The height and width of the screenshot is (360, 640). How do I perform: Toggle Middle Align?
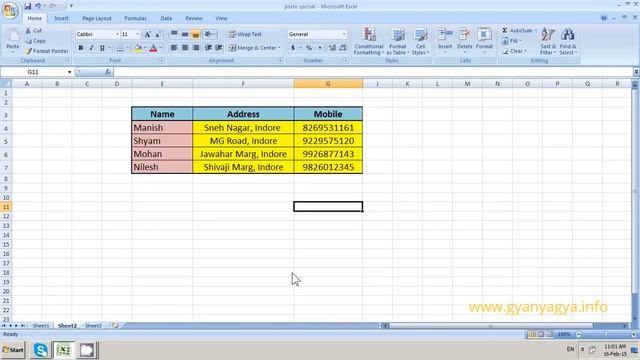coord(185,34)
